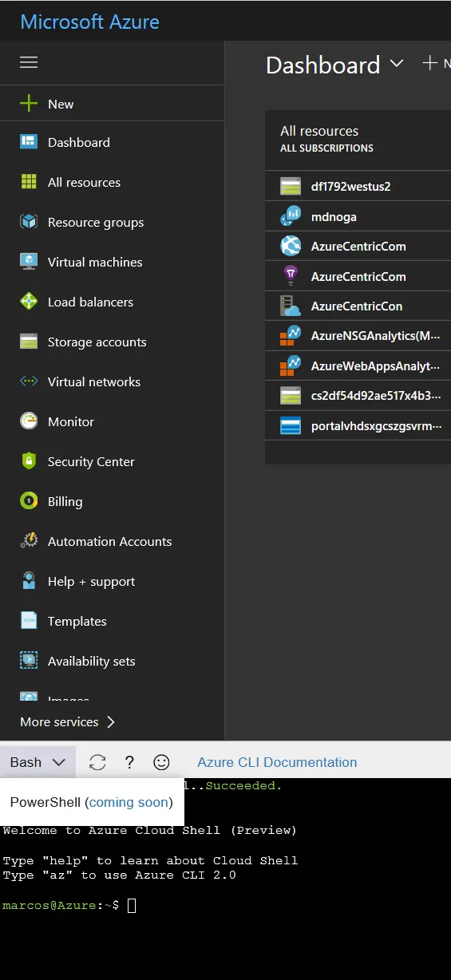Click the Templates JSON icon
Screen dimensions: 451x980
point(29,621)
